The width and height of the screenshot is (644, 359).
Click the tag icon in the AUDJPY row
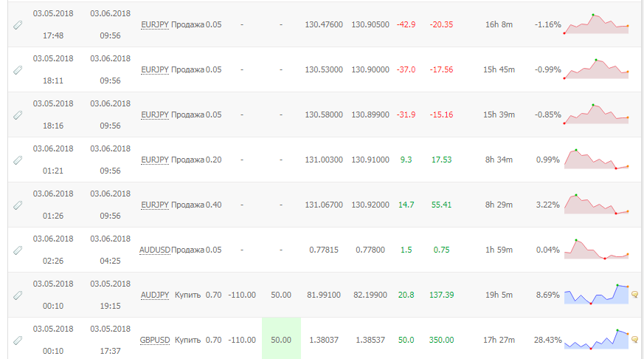click(18, 295)
